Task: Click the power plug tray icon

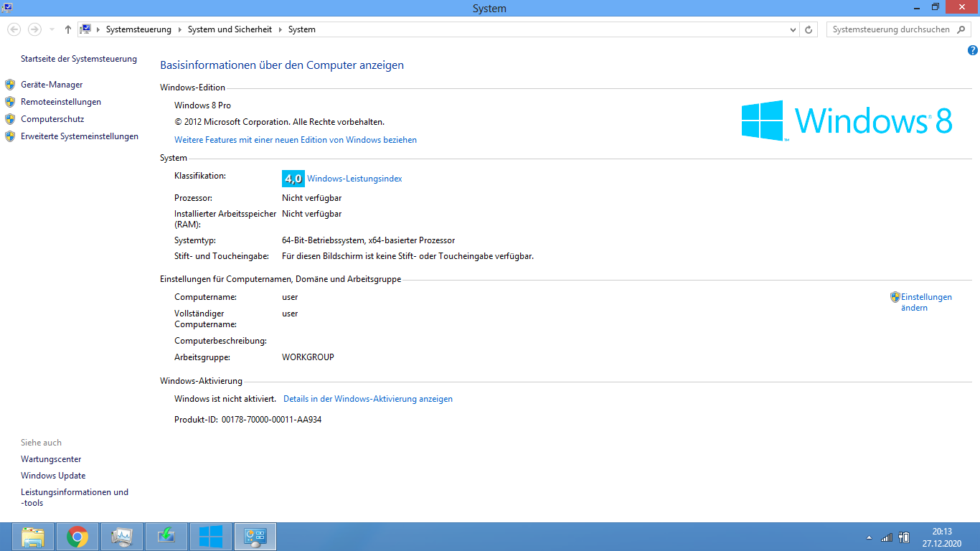Action: pyautogui.click(x=905, y=537)
